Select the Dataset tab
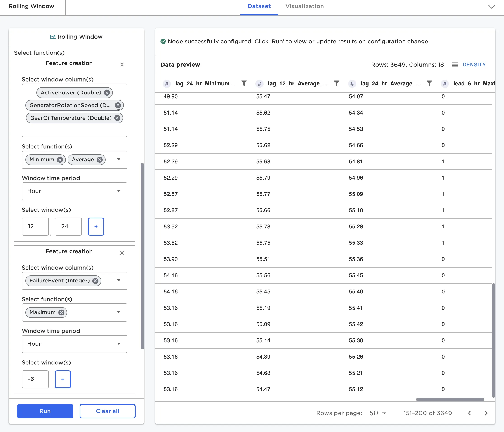This screenshot has width=504, height=432. 259,6
